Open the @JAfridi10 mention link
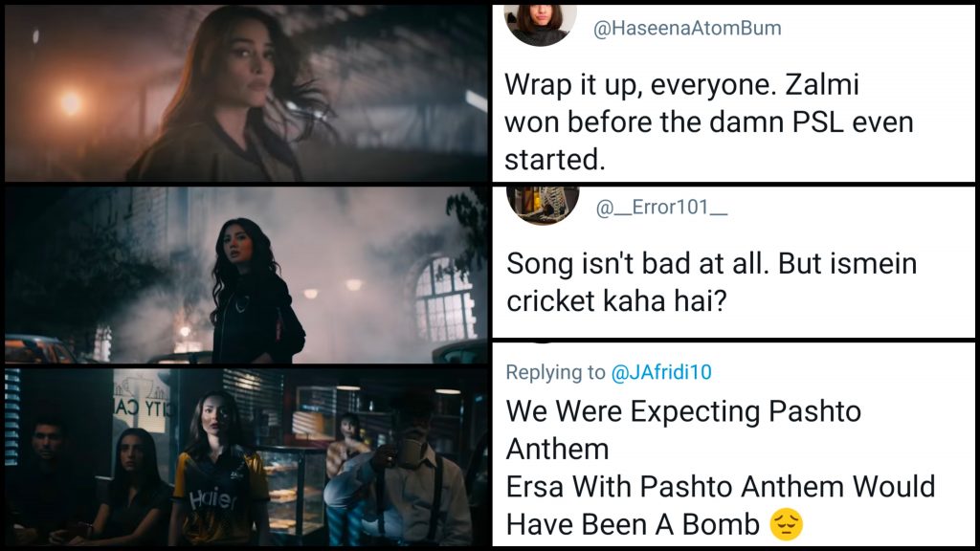The width and height of the screenshot is (980, 551). coord(661,372)
